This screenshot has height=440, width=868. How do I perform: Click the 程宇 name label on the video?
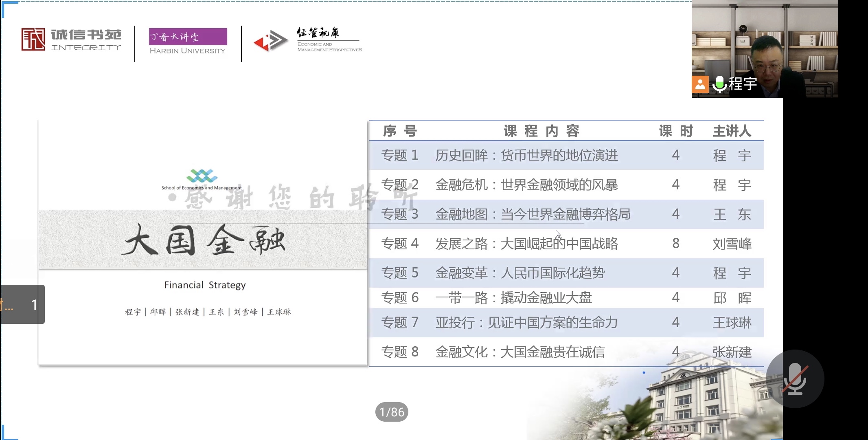(x=743, y=84)
